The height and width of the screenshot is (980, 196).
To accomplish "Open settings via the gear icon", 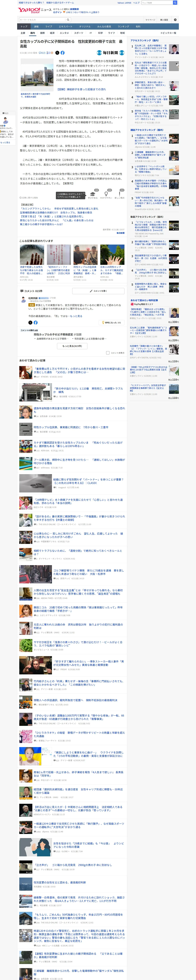I will (175, 20).
